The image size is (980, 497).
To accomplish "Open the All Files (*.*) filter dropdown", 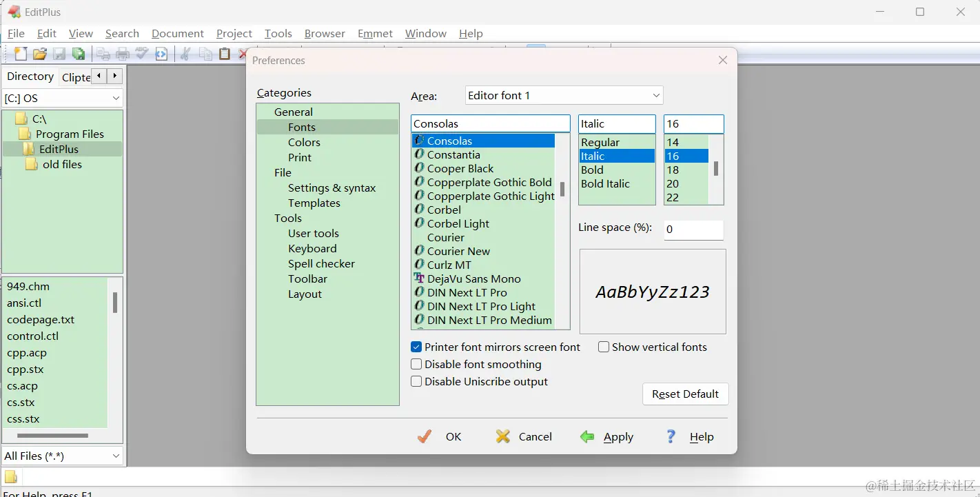I will 63,456.
